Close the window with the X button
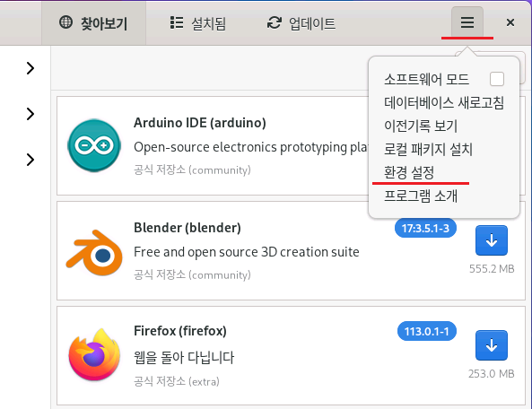 [510, 22]
